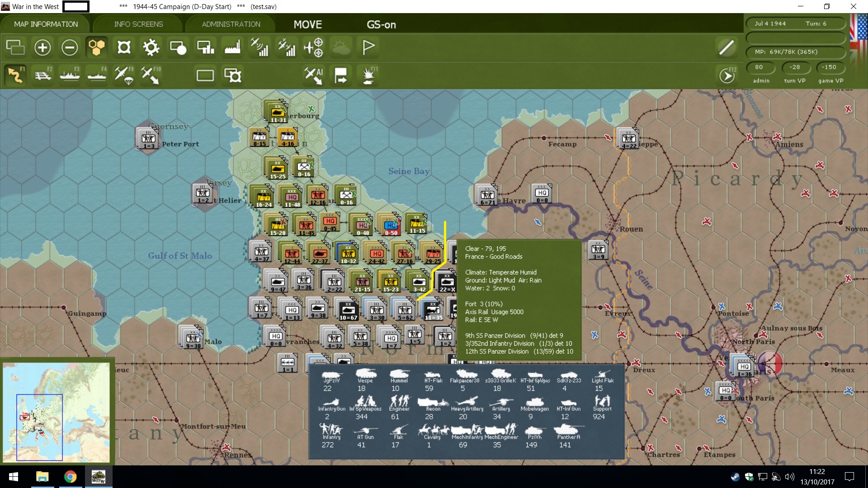Select the F9 airborne drop mode
The width and height of the screenshot is (868, 488).
coord(124,75)
